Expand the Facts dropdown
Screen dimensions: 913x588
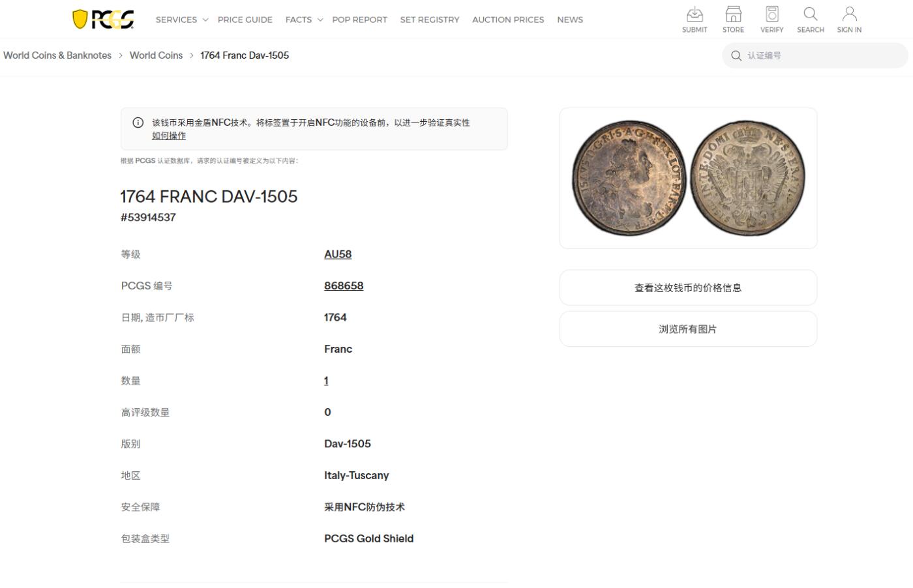coord(298,20)
